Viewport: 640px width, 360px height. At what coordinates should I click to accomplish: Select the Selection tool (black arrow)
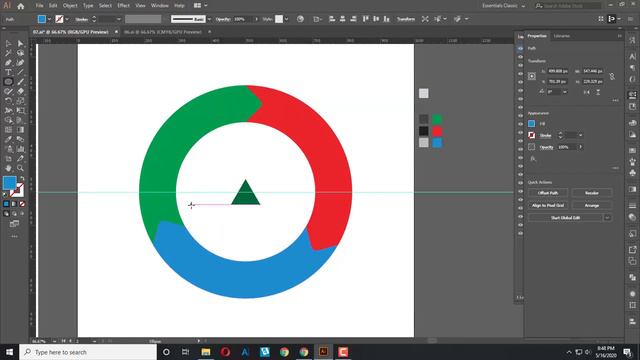[8, 44]
